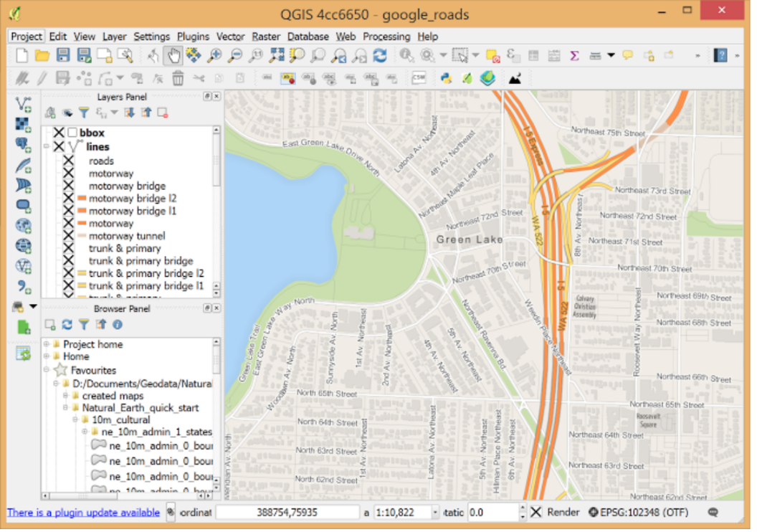
Task: Click filter legend funnel in Layers Panel
Action: tap(84, 113)
